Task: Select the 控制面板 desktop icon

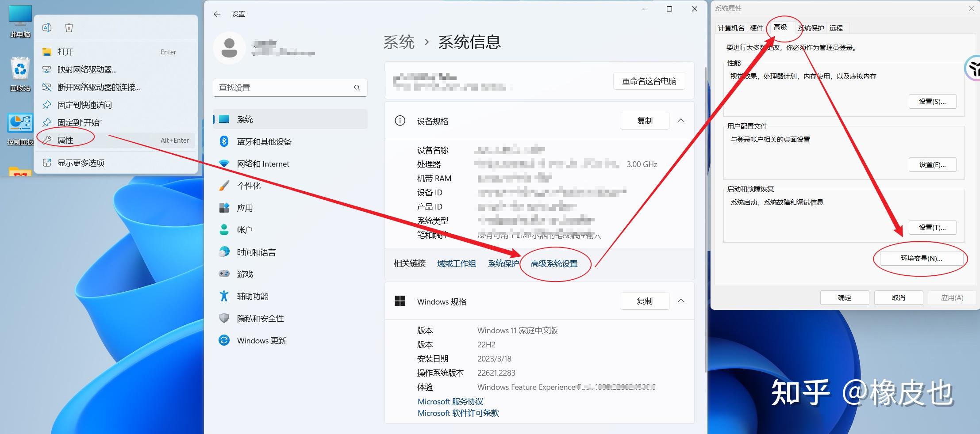Action: tap(20, 129)
